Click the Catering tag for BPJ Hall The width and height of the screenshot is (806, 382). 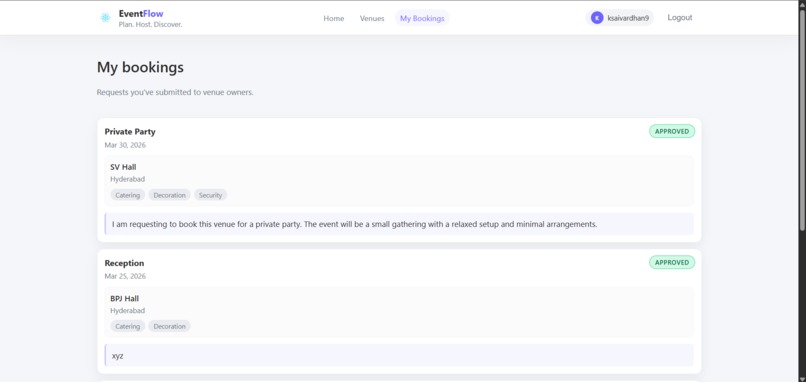click(x=127, y=326)
